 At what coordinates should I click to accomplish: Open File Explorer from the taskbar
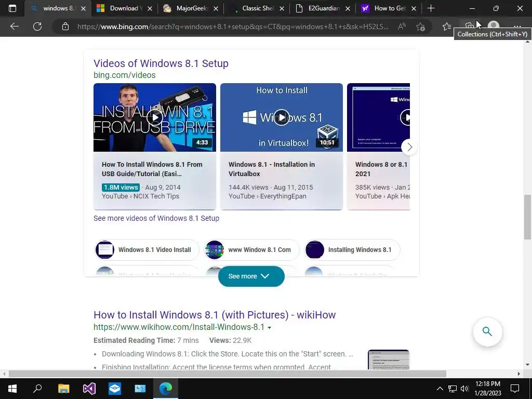pos(63,388)
